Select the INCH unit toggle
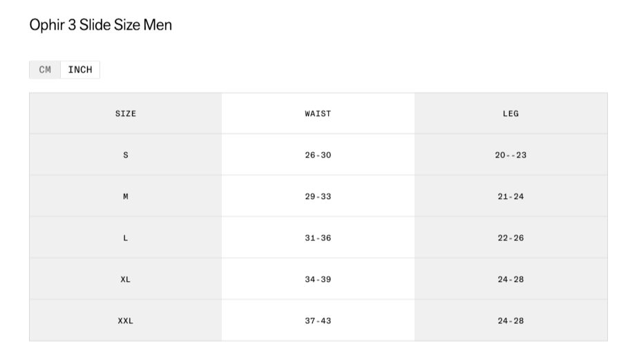The height and width of the screenshot is (364, 637). (80, 70)
